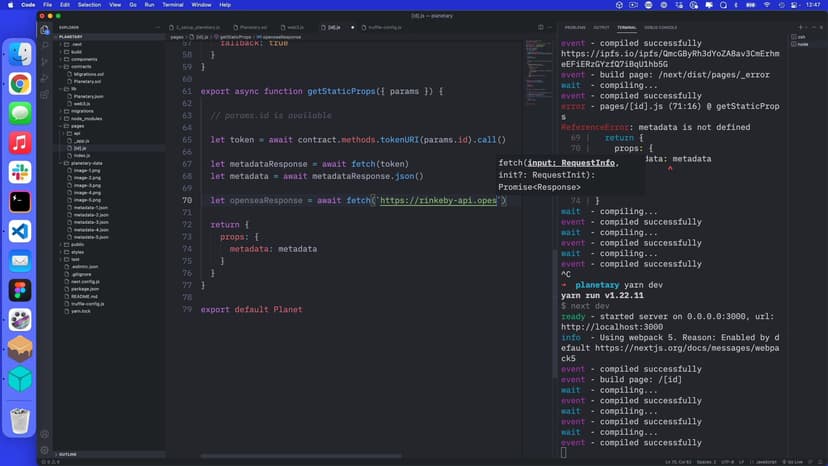Open Google Chrome from the dock
828x466 pixels.
tap(20, 84)
